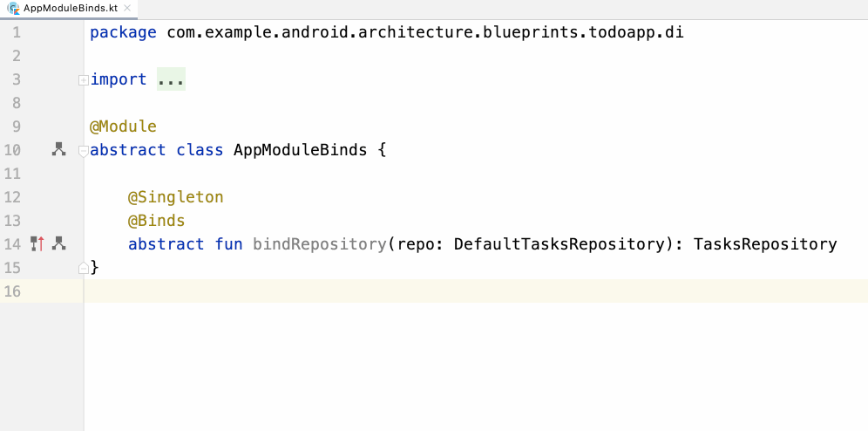The height and width of the screenshot is (431, 868).
Task: Click the @Binds annotation
Action: pyautogui.click(x=156, y=221)
